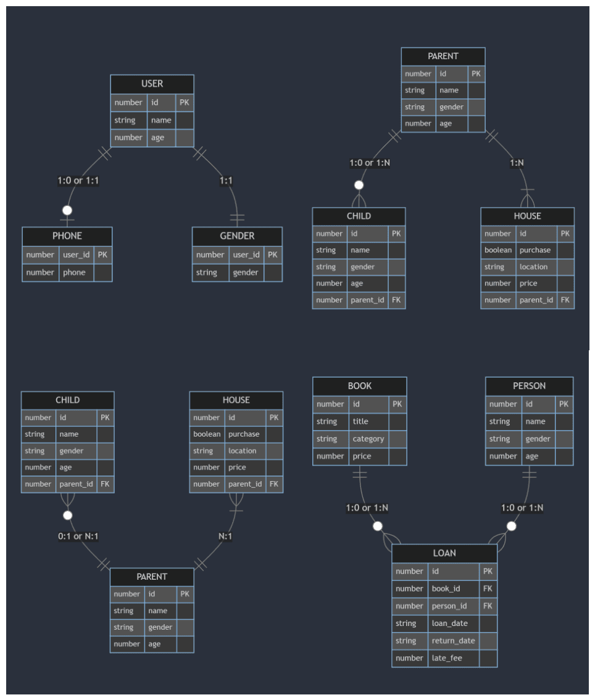Click the PERSON entity header
Screen dimensions: 595x700
tap(529, 386)
